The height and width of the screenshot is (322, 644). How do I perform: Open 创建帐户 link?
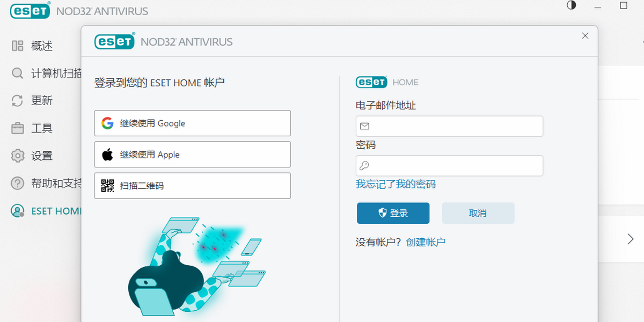point(426,242)
